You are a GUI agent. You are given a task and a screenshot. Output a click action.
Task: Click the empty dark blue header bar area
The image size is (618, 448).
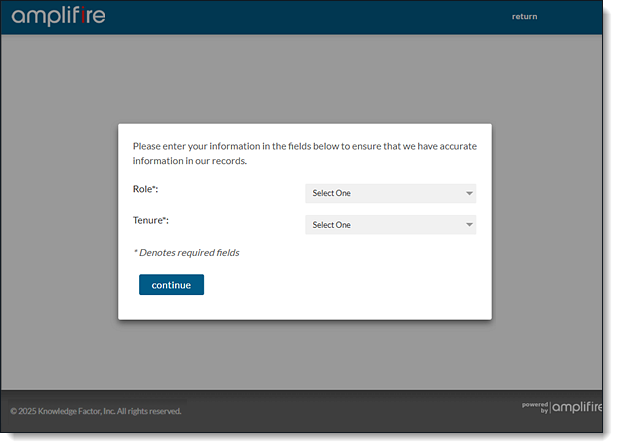[300, 16]
